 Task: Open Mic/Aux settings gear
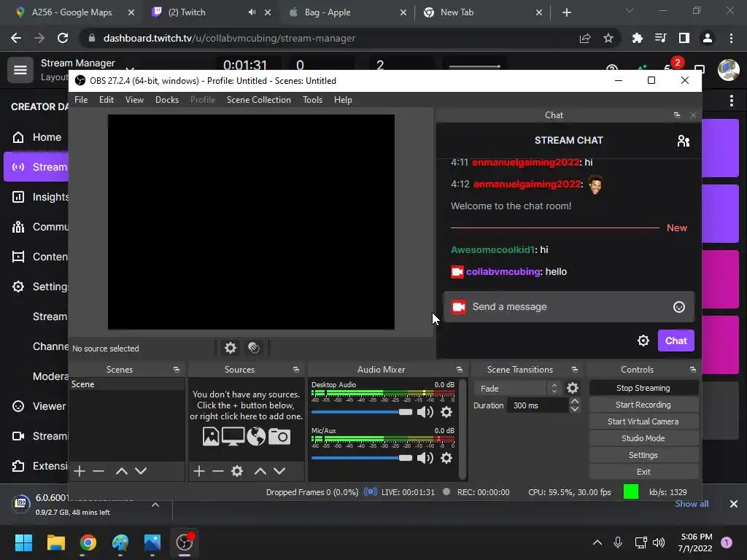[446, 458]
